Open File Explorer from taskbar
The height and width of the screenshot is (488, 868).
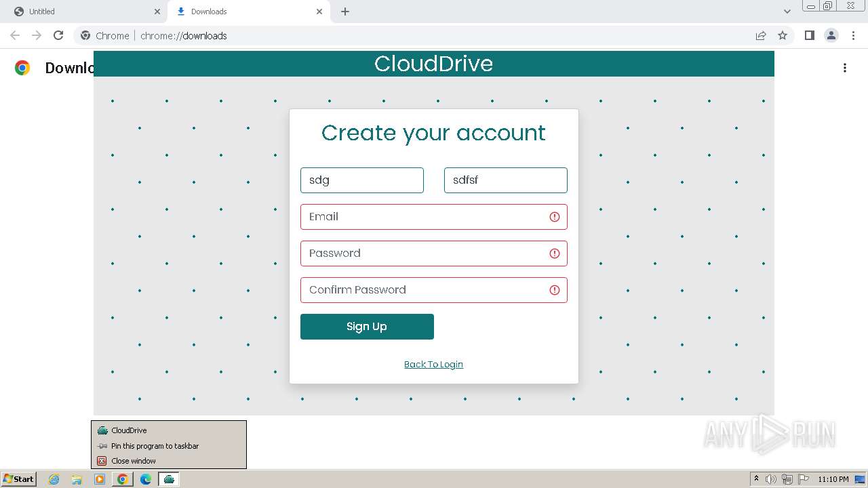(x=77, y=479)
